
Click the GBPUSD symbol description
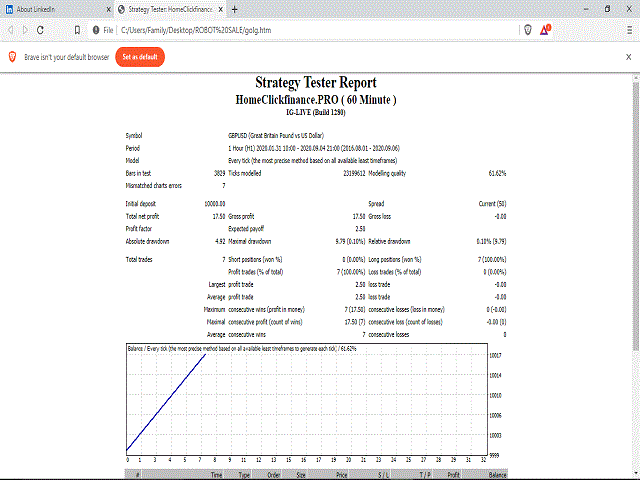pyautogui.click(x=276, y=136)
